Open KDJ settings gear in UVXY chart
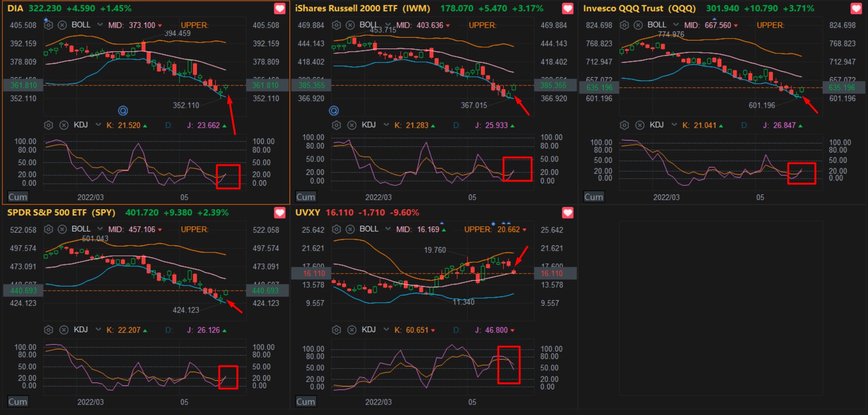The image size is (868, 415). (337, 330)
